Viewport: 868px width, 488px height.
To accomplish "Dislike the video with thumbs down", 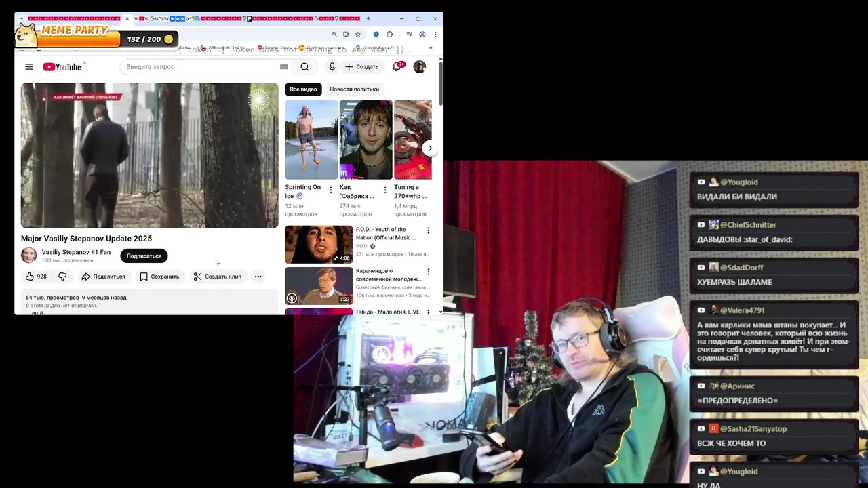I will pyautogui.click(x=62, y=277).
